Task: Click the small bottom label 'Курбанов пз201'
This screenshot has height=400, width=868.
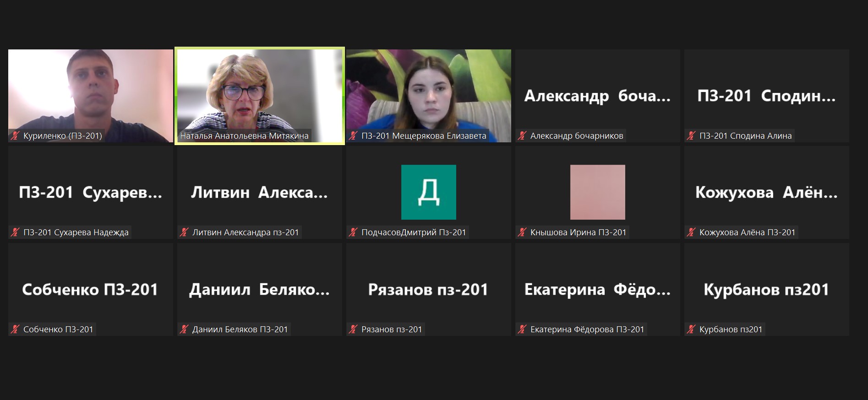Action: (x=731, y=329)
